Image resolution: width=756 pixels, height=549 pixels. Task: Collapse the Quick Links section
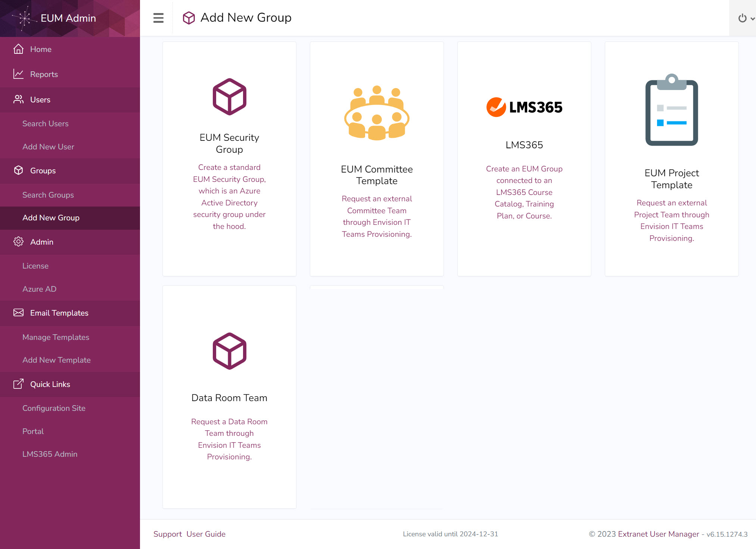(50, 384)
